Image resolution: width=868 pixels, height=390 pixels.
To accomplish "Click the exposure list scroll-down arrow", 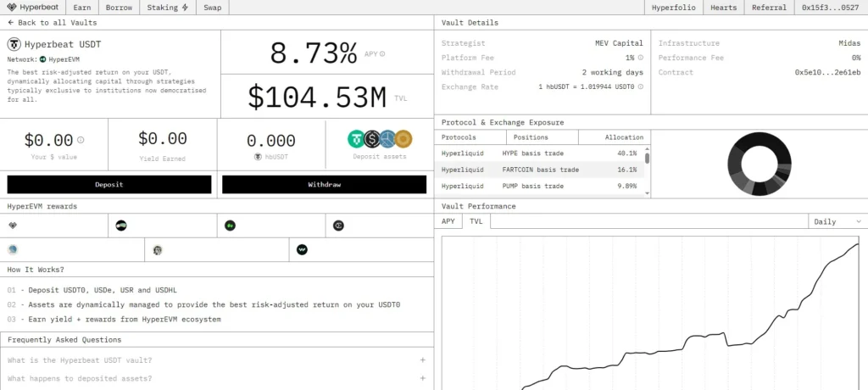I will 647,192.
